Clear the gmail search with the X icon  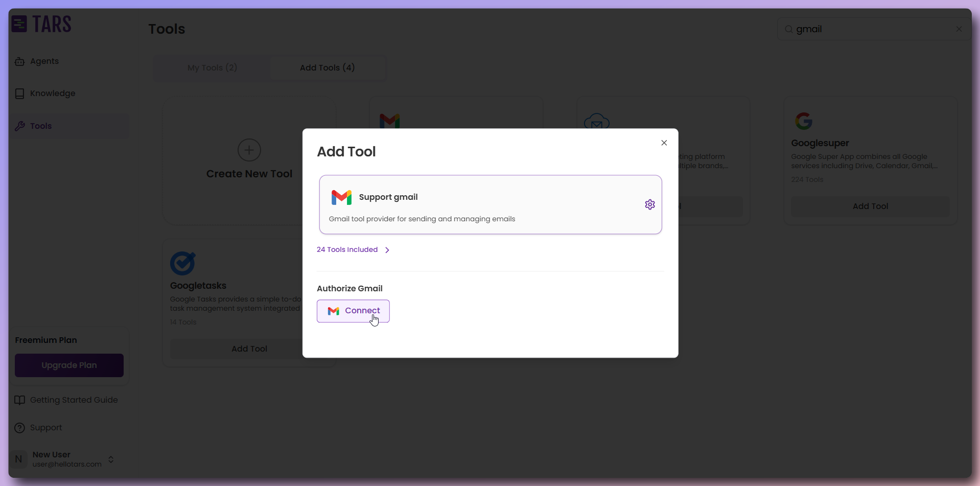959,29
